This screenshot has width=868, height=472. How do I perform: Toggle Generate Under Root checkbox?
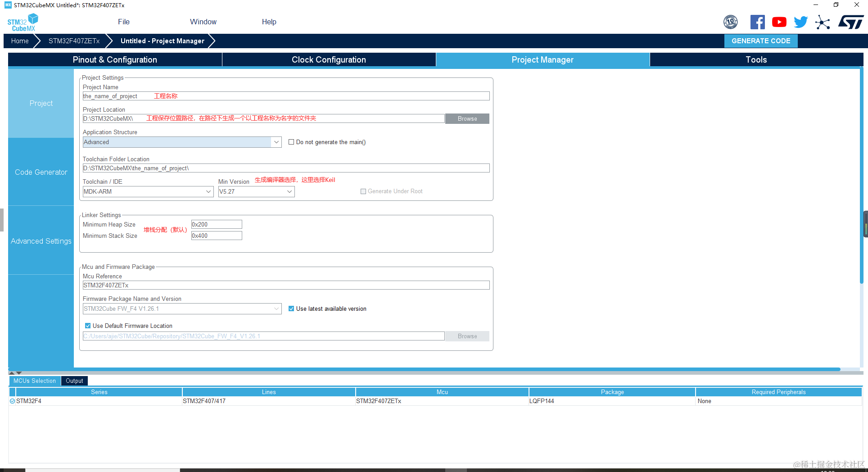(363, 191)
